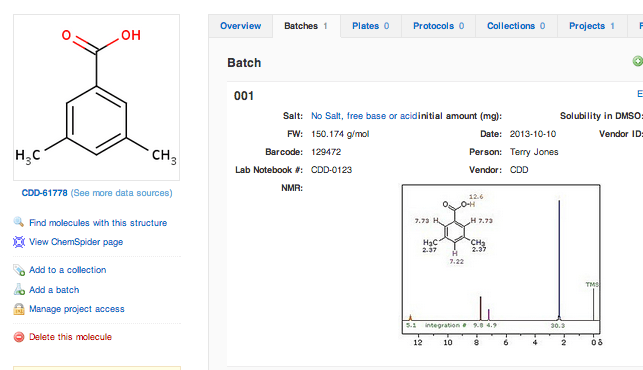Click the flask icon for Add a batch

pos(19,290)
